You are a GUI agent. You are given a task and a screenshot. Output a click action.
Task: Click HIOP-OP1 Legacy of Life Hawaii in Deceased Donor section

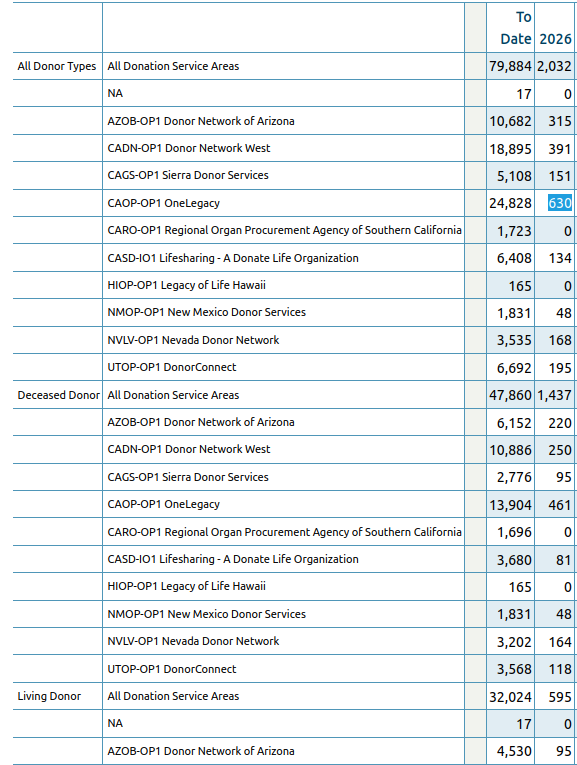(186, 586)
